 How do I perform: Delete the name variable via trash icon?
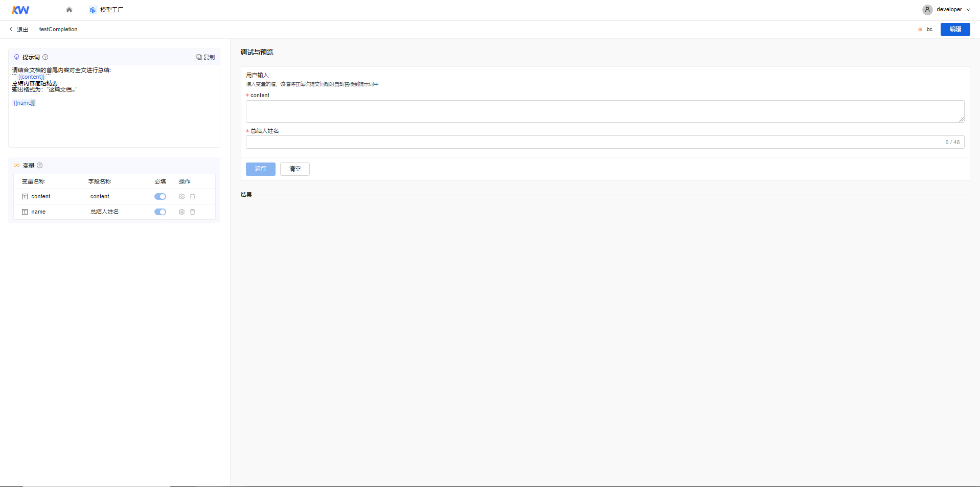pos(193,212)
